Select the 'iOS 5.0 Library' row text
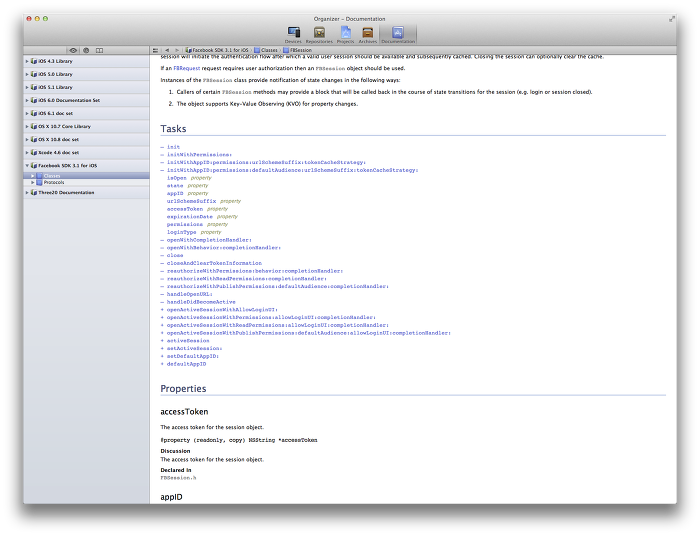 (x=55, y=74)
